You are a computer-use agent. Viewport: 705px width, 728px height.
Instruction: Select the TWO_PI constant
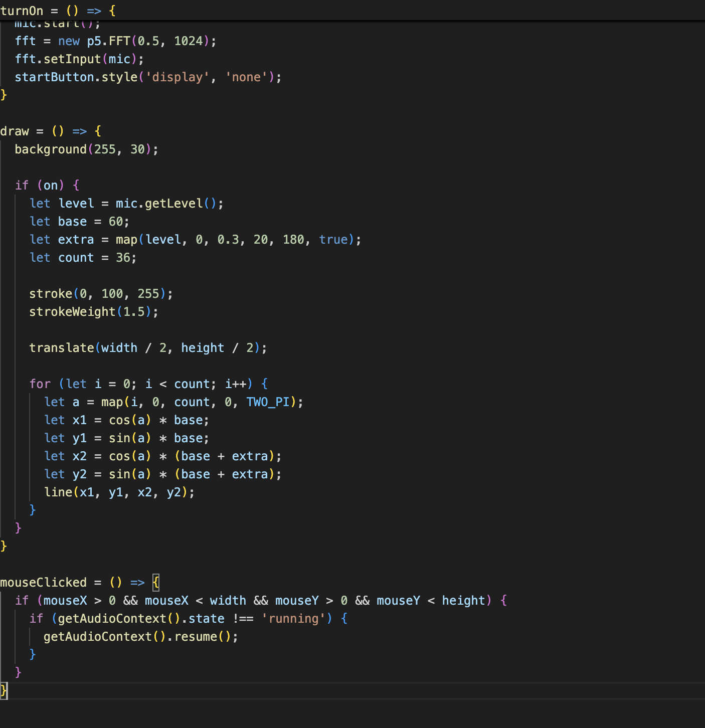pos(268,402)
